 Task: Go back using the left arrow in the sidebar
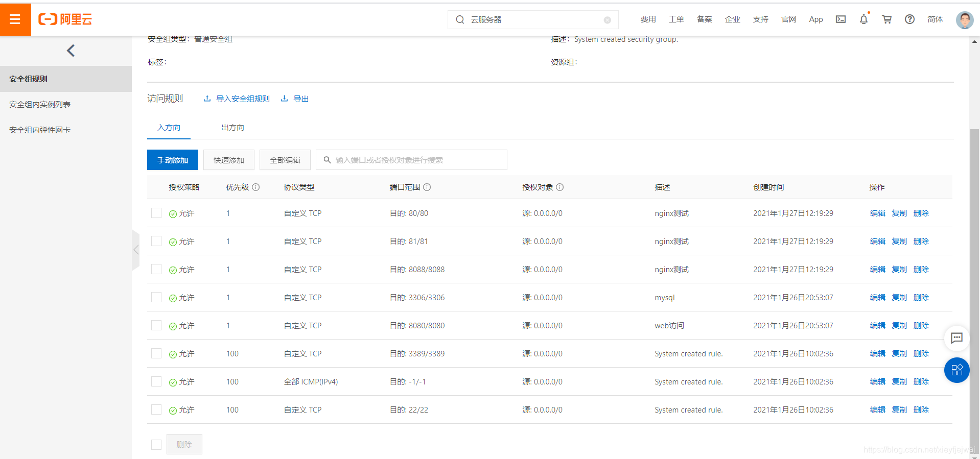[71, 51]
